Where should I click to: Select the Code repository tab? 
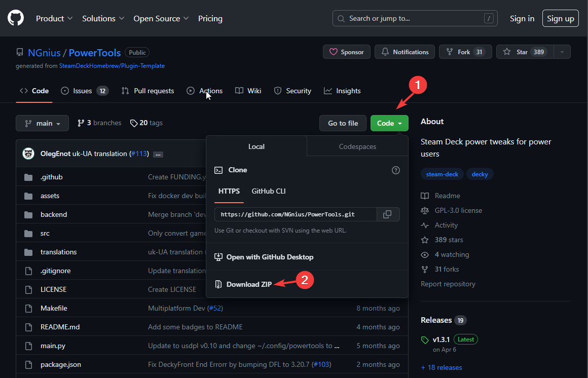click(x=34, y=91)
